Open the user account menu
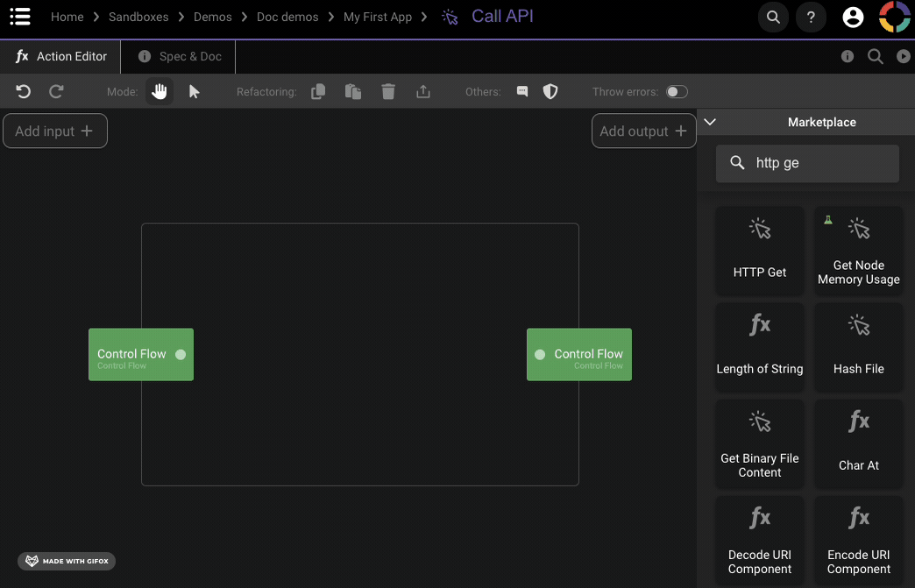The width and height of the screenshot is (915, 588). 852,17
